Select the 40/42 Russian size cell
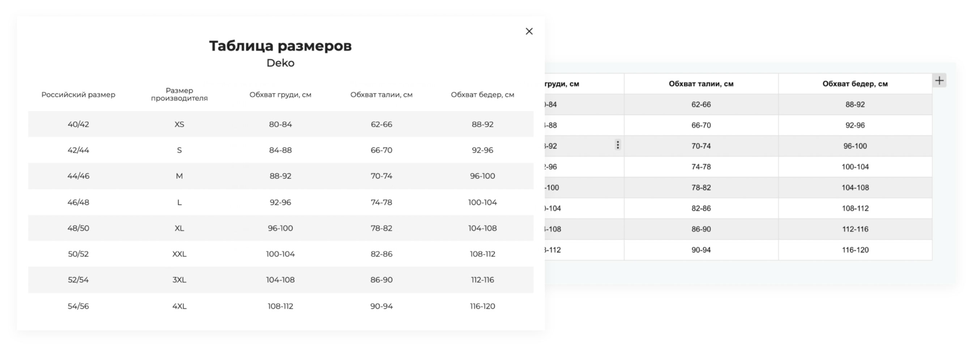Viewport: 980px width, 356px height. (x=78, y=124)
